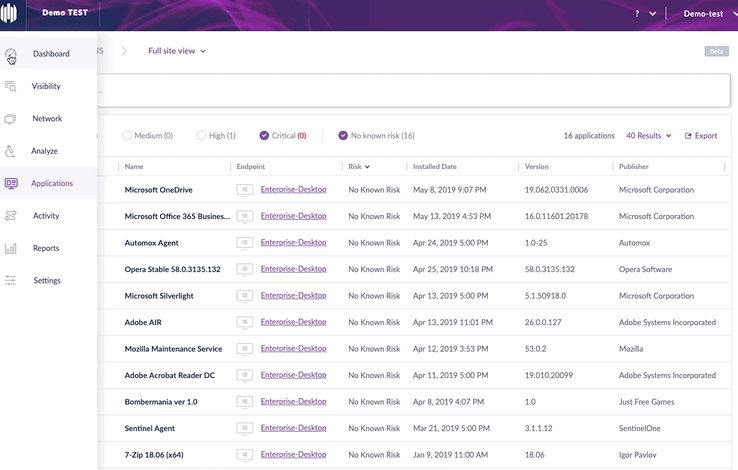This screenshot has height=470, width=738.
Task: Open Enterprise-Desktop link for Adobe AIR
Action: tap(293, 322)
